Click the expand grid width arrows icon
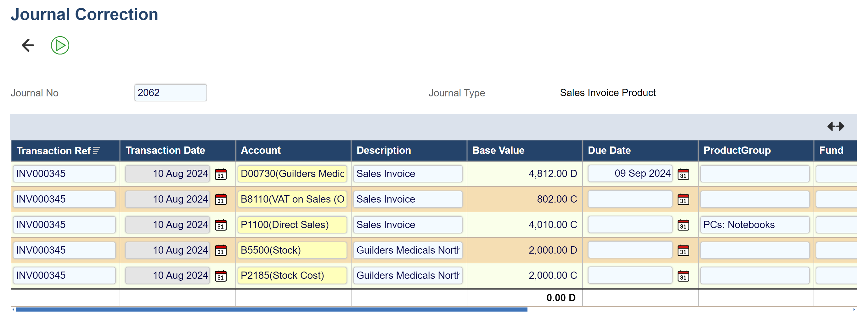The image size is (868, 327). tap(835, 126)
